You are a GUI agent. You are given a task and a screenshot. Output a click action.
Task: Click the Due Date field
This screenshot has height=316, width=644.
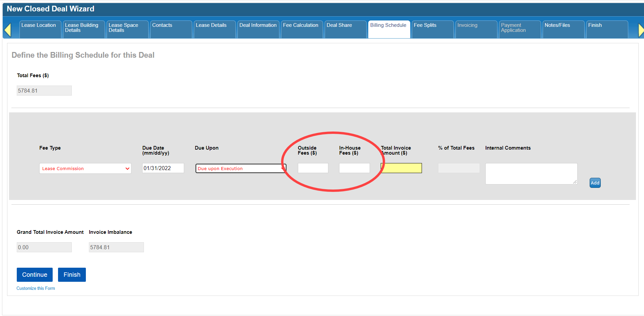(x=163, y=168)
